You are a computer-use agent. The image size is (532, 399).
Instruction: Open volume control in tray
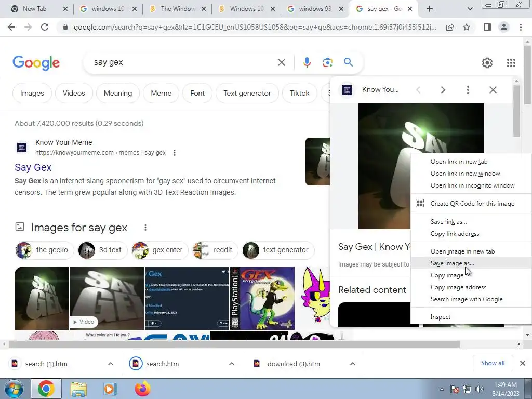[479, 389]
